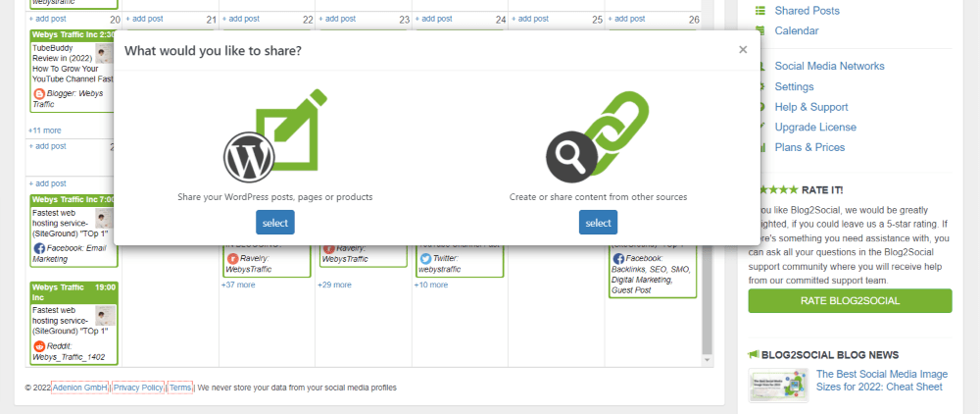Click the RATE BLOG2SOCIAL button
Screen dimensions: 980x414
coord(850,301)
